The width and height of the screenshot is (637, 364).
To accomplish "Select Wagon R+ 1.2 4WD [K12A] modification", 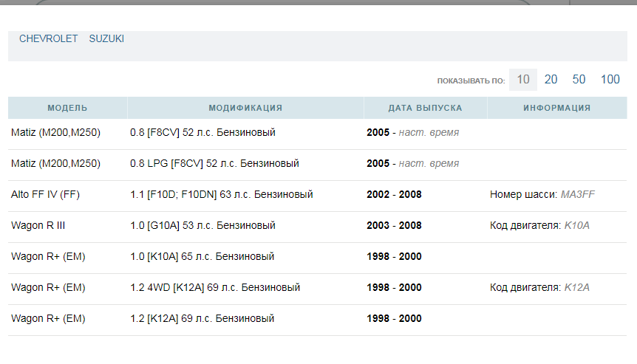I will [x=214, y=288].
